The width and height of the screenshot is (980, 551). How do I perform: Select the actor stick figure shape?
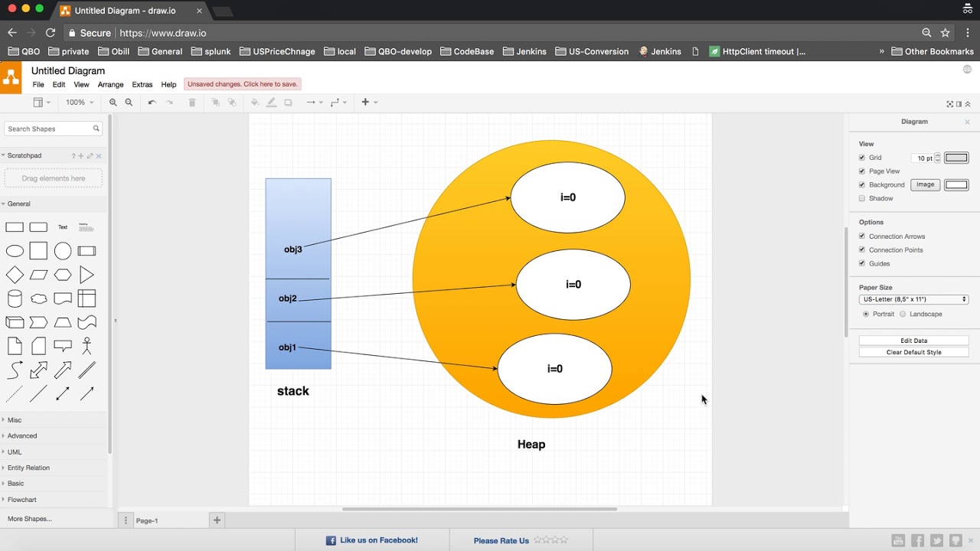[x=87, y=346]
